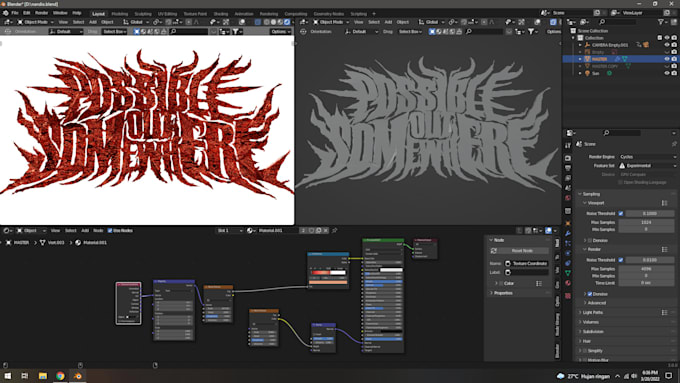680x383 pixels.
Task: Select MASTER object in outliner
Action: point(599,59)
